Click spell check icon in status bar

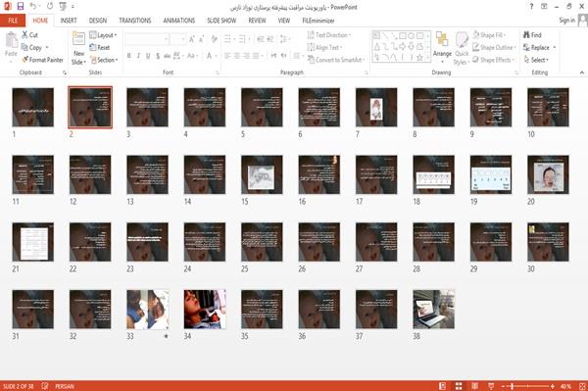(45, 386)
